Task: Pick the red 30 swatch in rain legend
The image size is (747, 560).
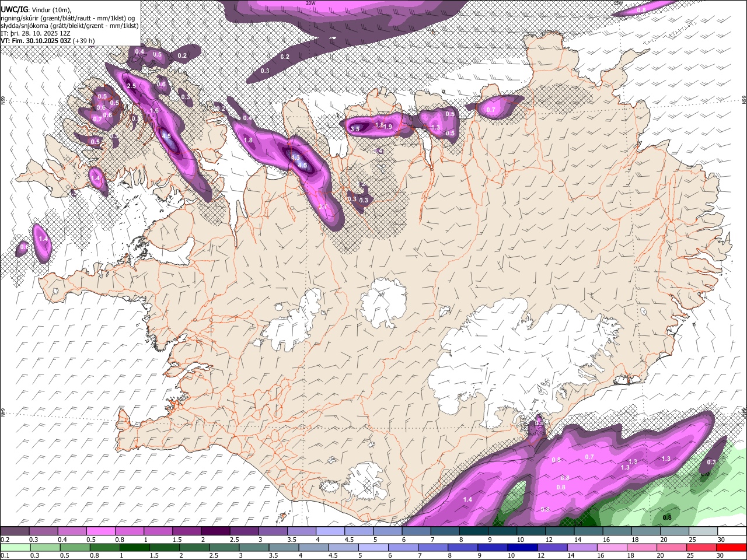Action: 731,547
